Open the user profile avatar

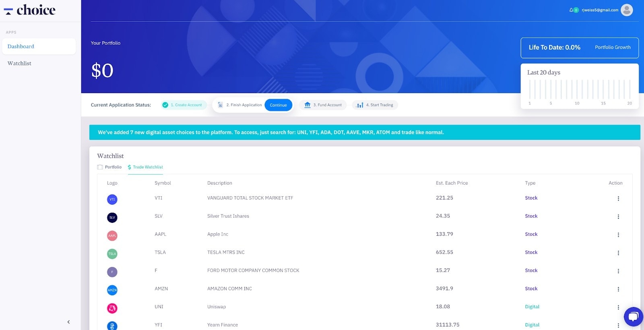(627, 10)
